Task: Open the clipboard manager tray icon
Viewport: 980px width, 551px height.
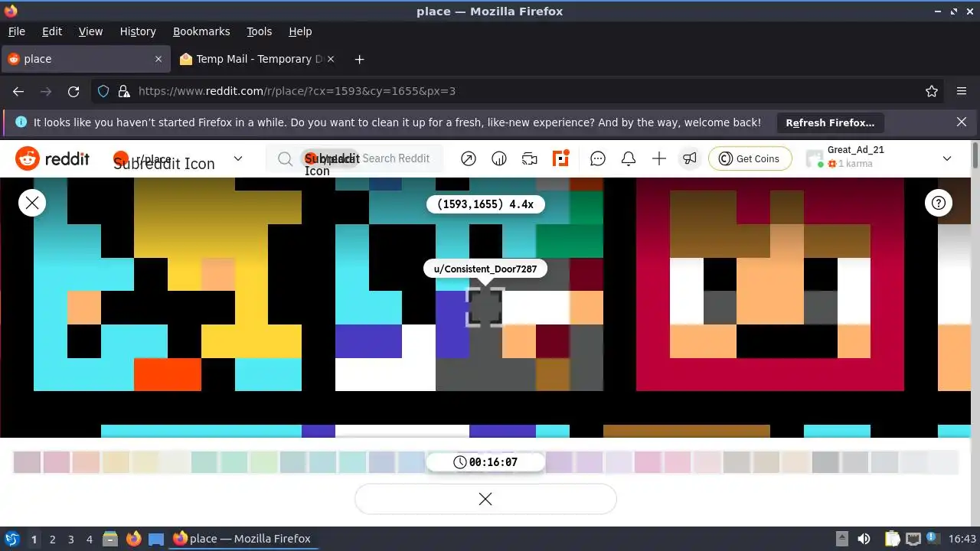Action: (x=892, y=539)
